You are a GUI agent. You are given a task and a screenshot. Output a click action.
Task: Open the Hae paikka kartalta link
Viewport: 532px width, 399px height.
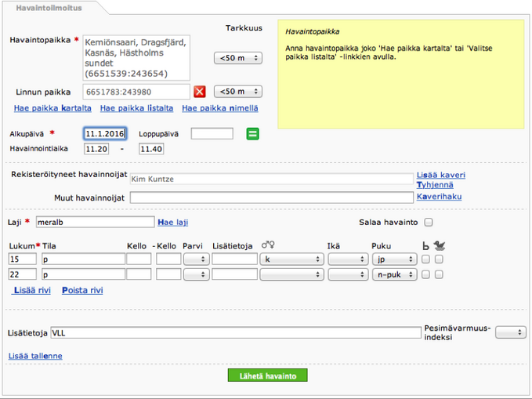click(x=52, y=108)
